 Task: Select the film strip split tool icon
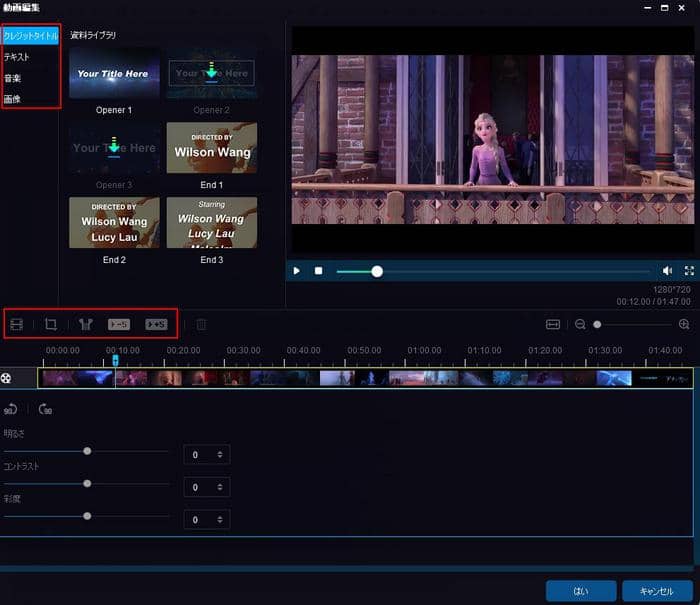pyautogui.click(x=17, y=324)
